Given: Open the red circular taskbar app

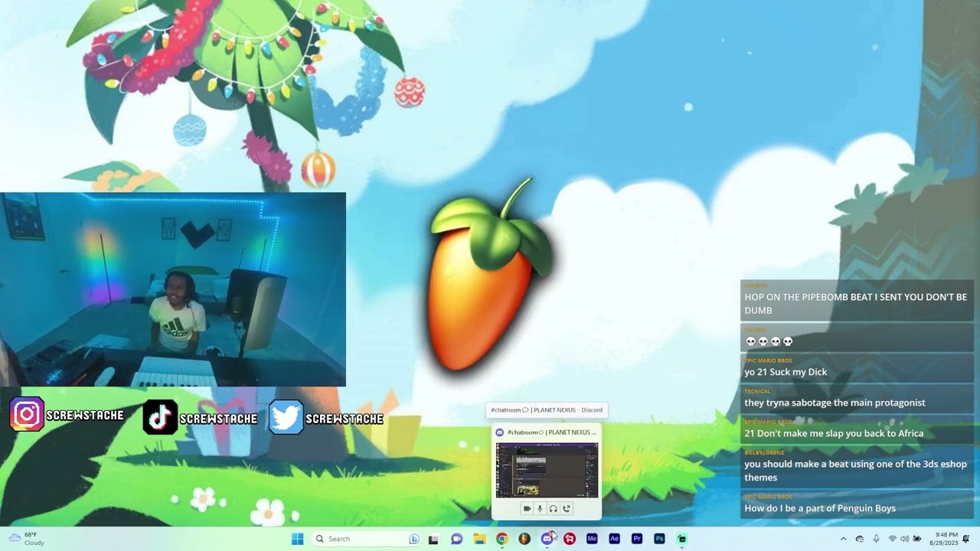Looking at the screenshot, I should pyautogui.click(x=570, y=539).
